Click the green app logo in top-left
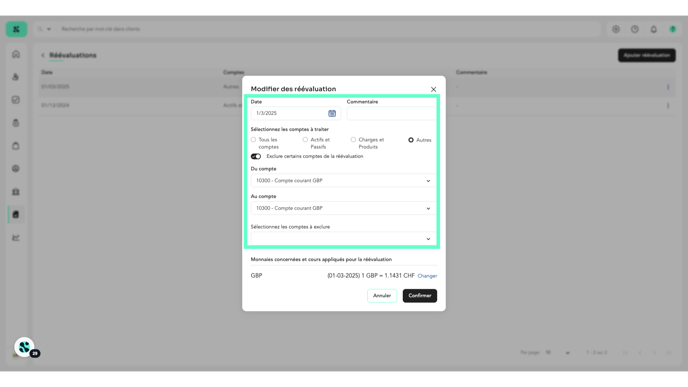The width and height of the screenshot is (688, 387). coord(16,29)
